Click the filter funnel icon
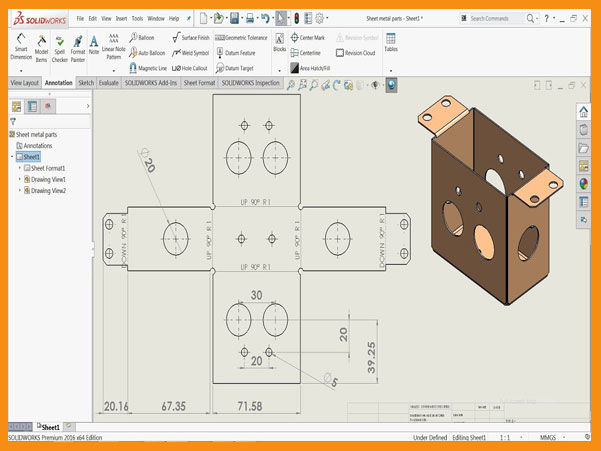Viewport: 601px width, 451px height. click(x=13, y=122)
